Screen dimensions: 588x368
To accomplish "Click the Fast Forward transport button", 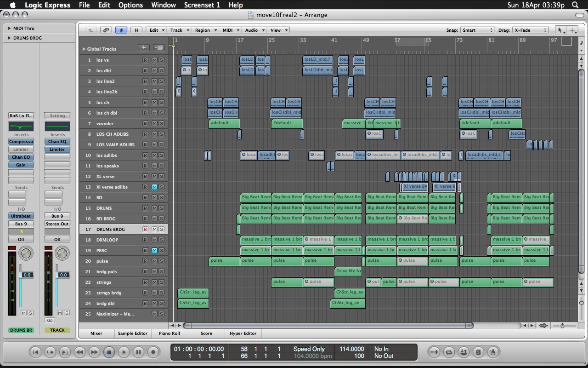I will click(x=94, y=352).
